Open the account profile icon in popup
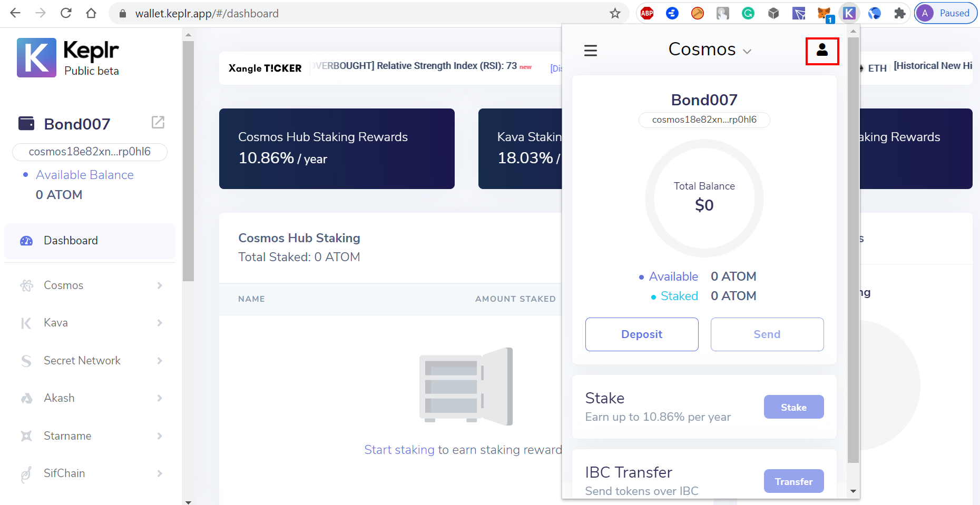 click(822, 50)
